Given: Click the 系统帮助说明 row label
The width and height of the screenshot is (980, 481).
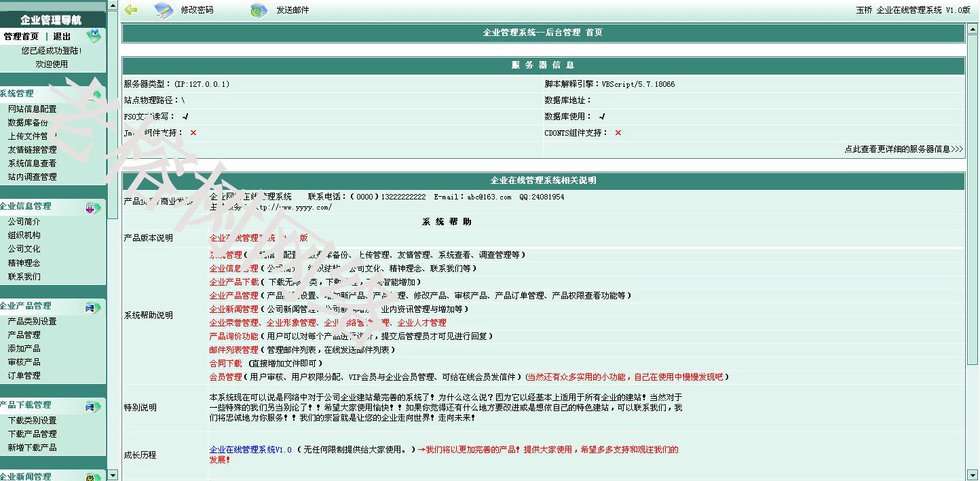Looking at the screenshot, I should click(149, 315).
